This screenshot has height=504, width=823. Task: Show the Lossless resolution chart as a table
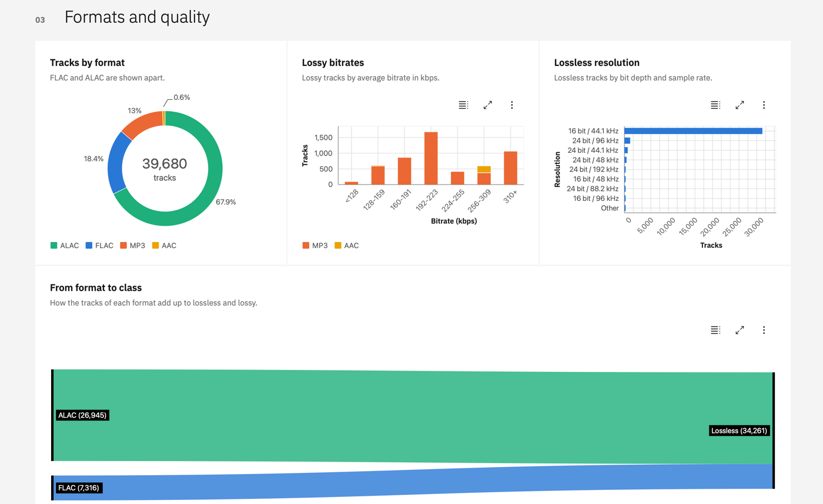click(x=715, y=105)
